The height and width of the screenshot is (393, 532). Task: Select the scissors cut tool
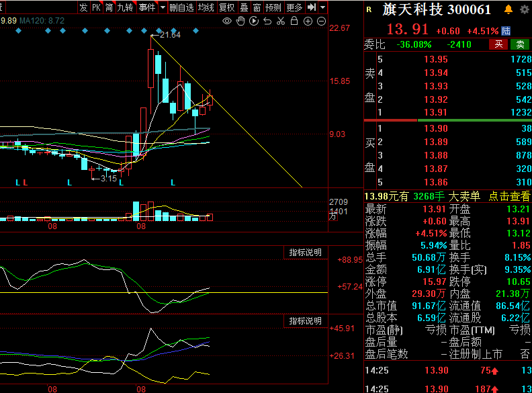281,21
